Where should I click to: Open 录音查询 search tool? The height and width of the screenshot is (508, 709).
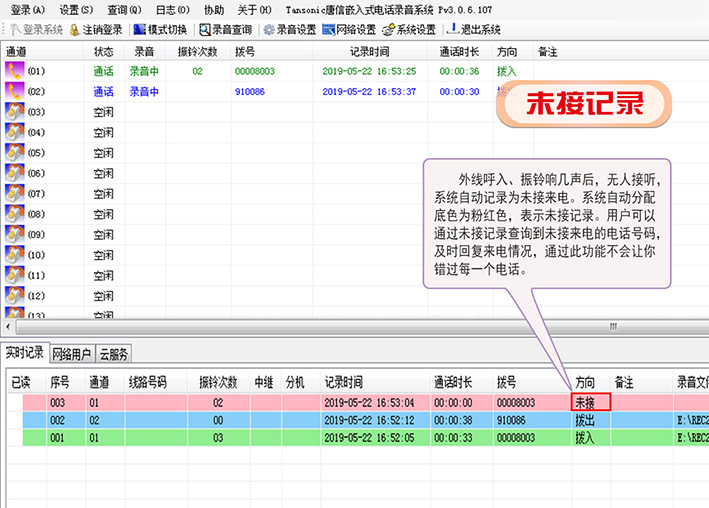click(205, 29)
